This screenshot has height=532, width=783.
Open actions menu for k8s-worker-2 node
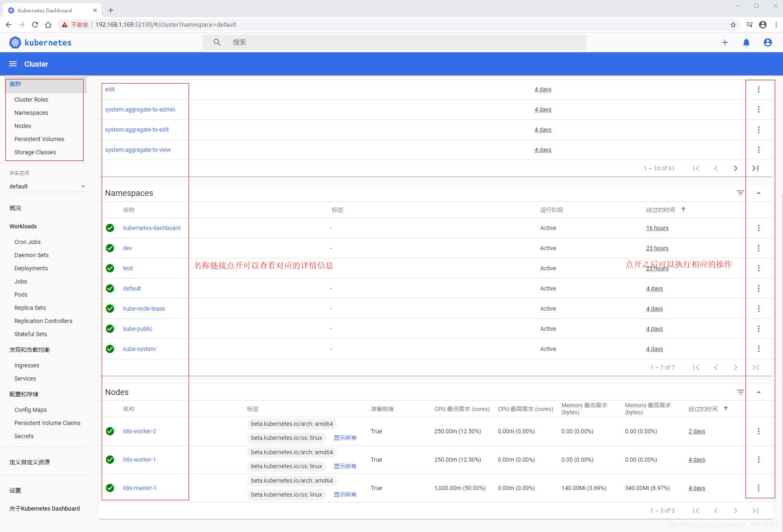[x=759, y=431]
